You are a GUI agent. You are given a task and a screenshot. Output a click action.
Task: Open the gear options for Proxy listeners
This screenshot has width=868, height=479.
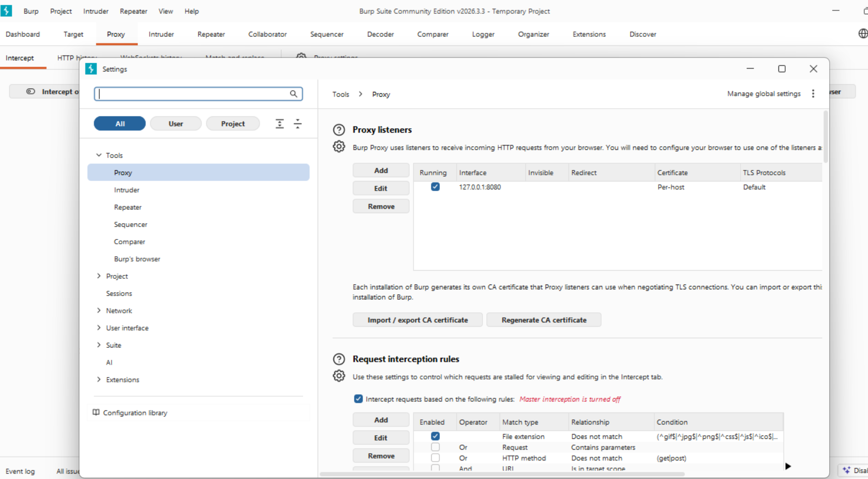point(339,147)
